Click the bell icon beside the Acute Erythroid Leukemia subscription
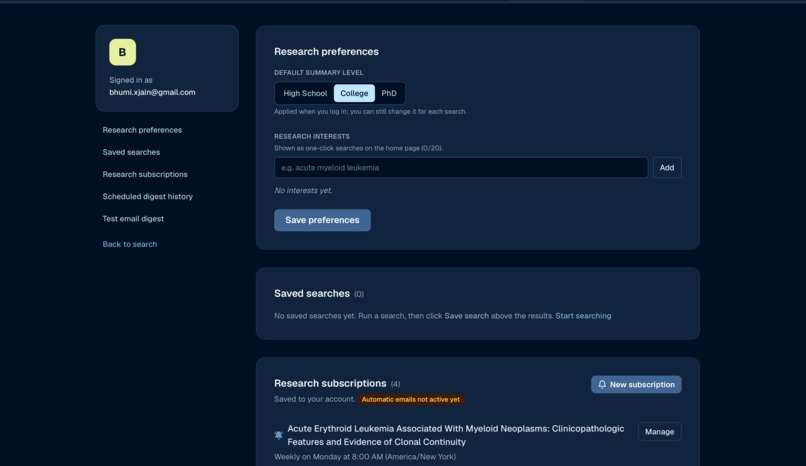Image resolution: width=806 pixels, height=466 pixels. click(x=279, y=435)
